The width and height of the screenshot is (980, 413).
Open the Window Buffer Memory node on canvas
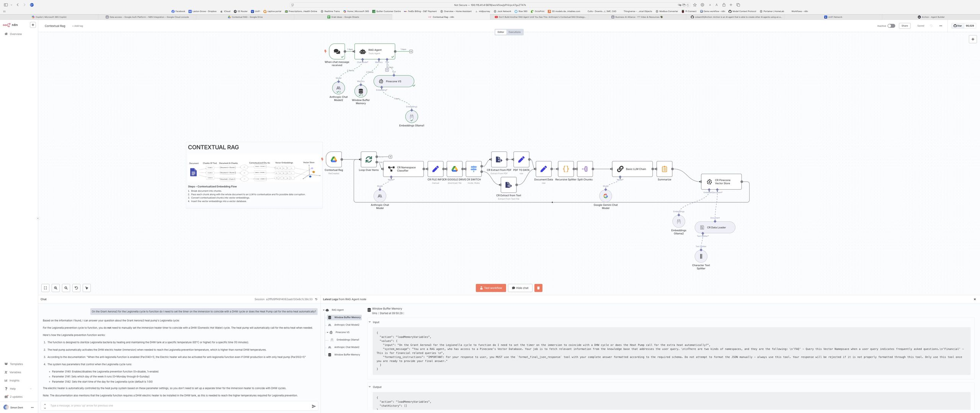tap(361, 91)
